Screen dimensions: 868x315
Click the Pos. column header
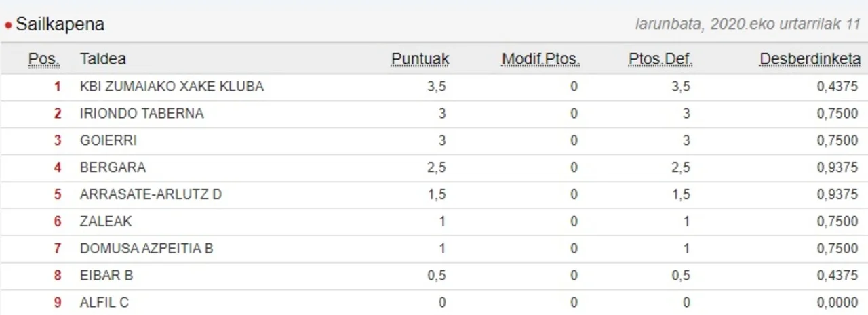(x=44, y=59)
